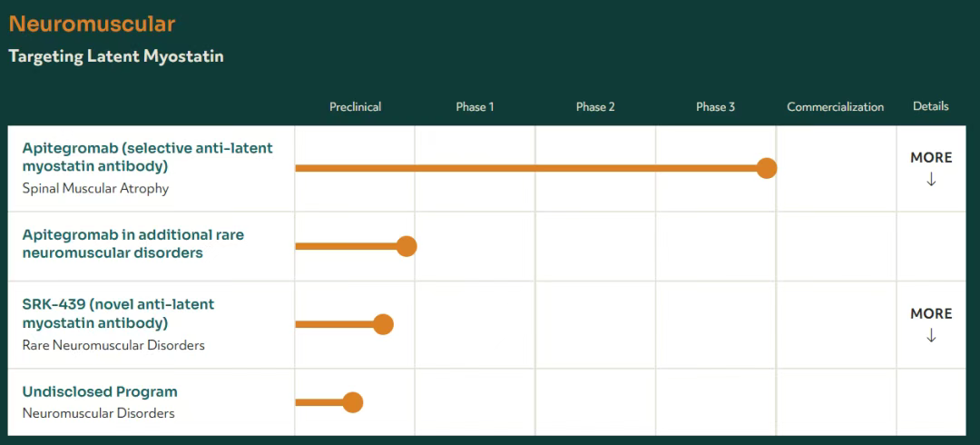
Task: Click the Commercialization column header
Action: point(835,107)
